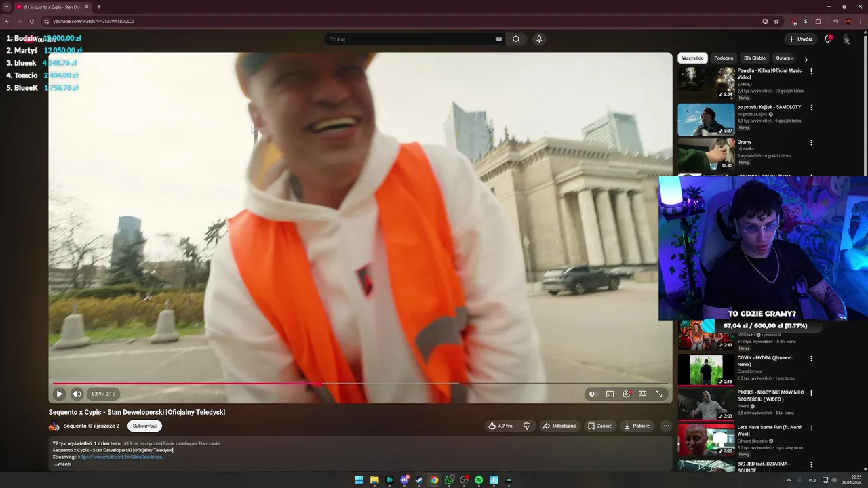Open options for Pawella - Killua video

tap(811, 71)
